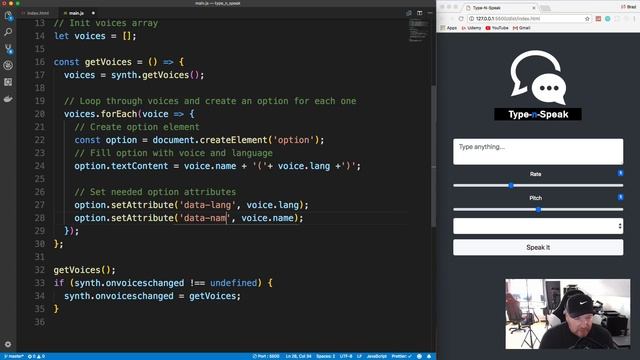
Task: Bookmark page with star icon
Action: pos(587,19)
